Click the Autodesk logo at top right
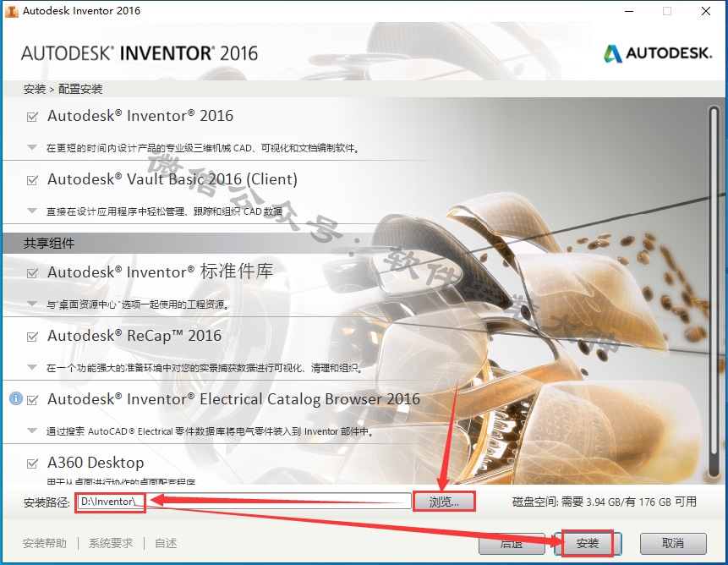Viewport: 728px width, 565px height. coord(658,53)
